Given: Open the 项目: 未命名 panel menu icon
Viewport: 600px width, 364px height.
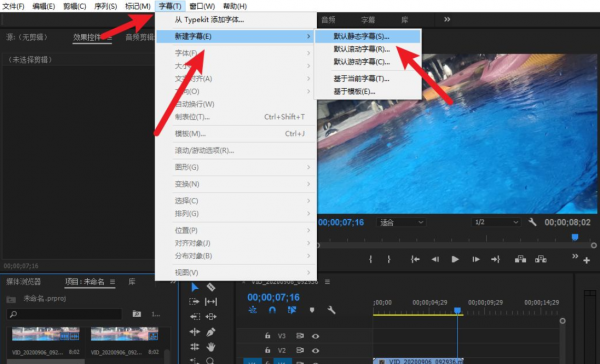Looking at the screenshot, I should [x=112, y=282].
